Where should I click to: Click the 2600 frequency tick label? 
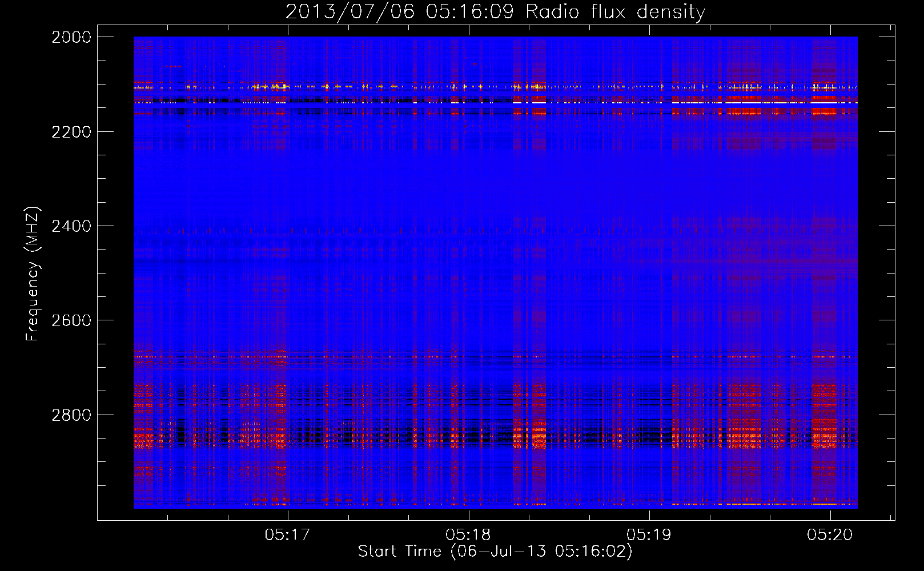(x=71, y=320)
